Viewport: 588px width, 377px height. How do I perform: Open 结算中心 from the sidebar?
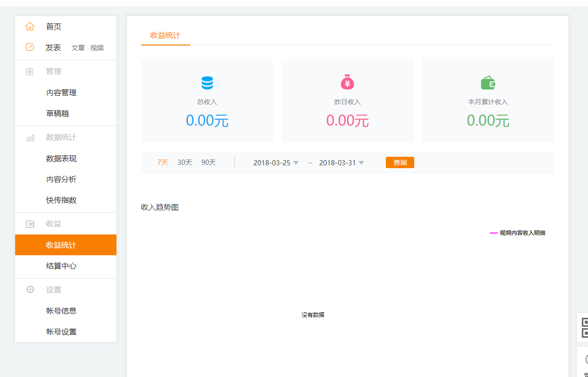coord(61,266)
